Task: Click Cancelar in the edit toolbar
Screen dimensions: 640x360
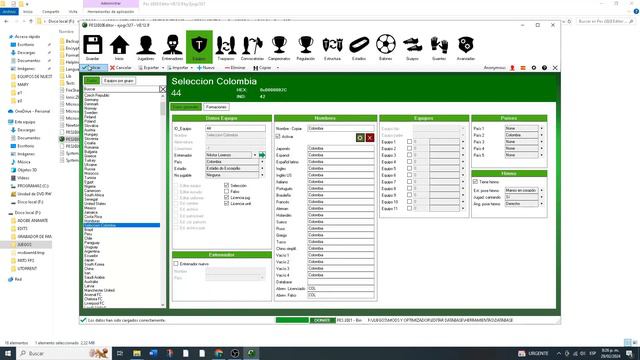Action: 121,68
